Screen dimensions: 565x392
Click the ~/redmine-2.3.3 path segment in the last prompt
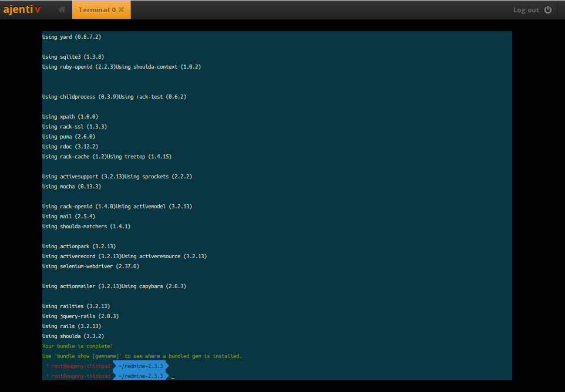tap(140, 376)
